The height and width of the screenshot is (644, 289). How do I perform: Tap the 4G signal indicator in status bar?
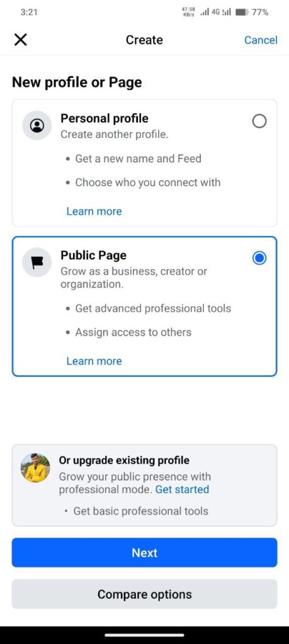pos(215,13)
